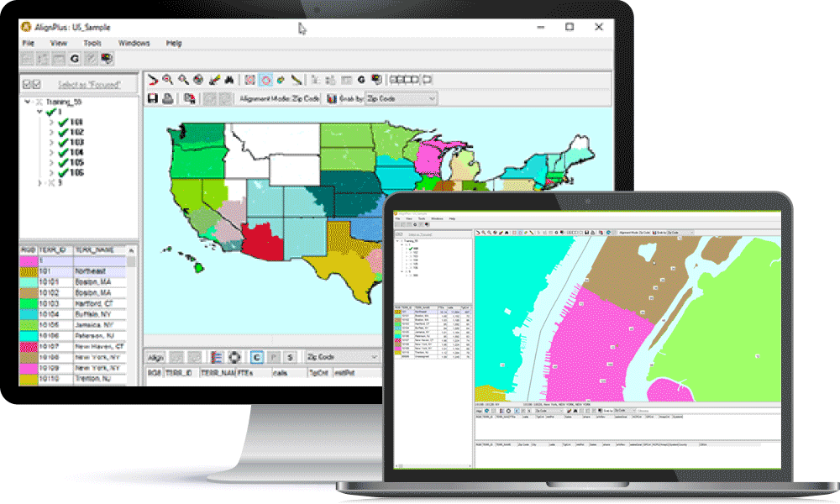Select the red circle selection tool
This screenshot has height=504, width=840.
click(x=265, y=80)
